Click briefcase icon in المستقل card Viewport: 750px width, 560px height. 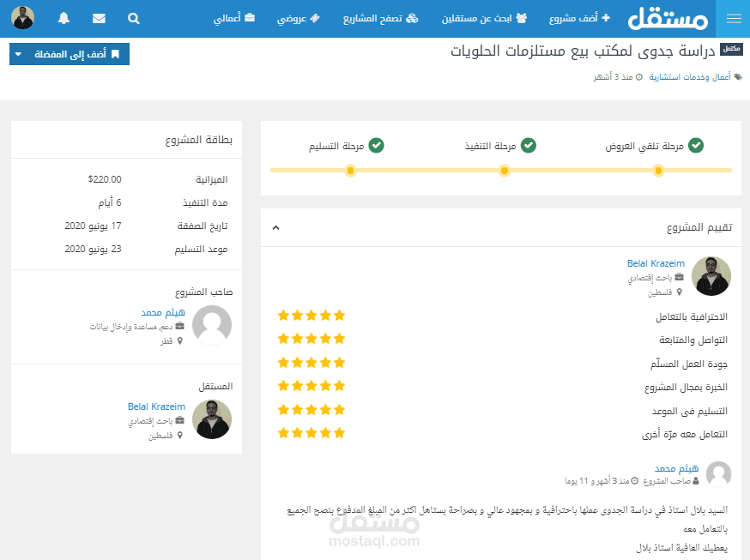(180, 420)
